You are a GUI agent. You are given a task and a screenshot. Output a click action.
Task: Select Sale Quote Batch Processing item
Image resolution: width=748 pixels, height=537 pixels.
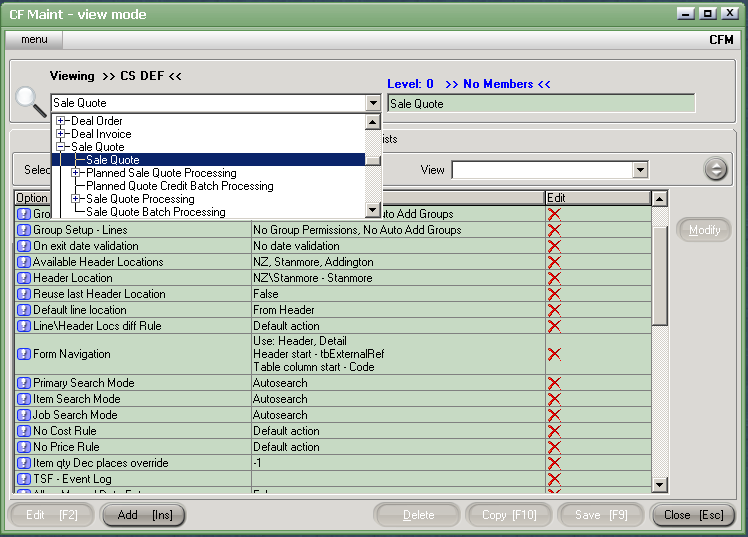pyautogui.click(x=156, y=212)
